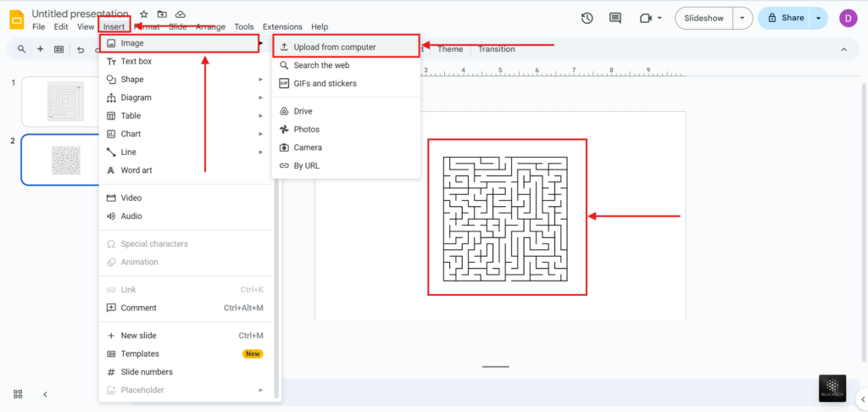Click the purple D account avatar
868x412 pixels.
(x=848, y=18)
